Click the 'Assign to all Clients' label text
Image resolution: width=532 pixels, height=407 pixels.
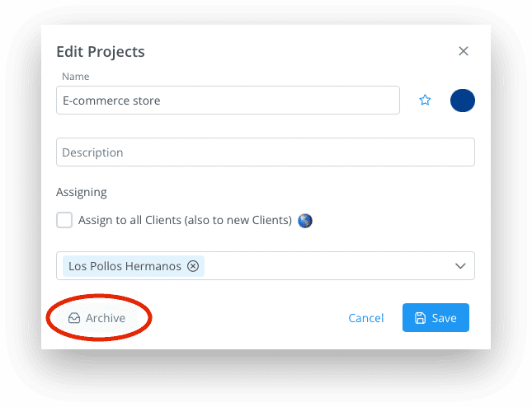click(x=185, y=220)
